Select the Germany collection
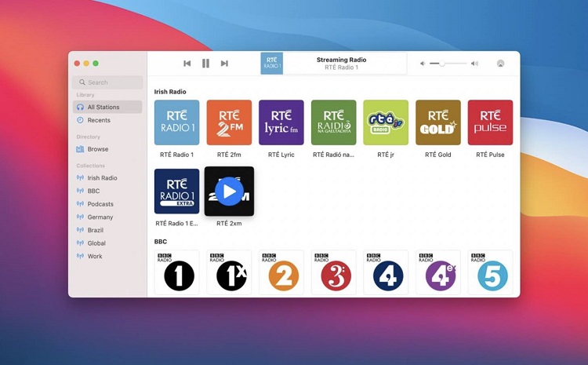The width and height of the screenshot is (588, 365). point(100,217)
